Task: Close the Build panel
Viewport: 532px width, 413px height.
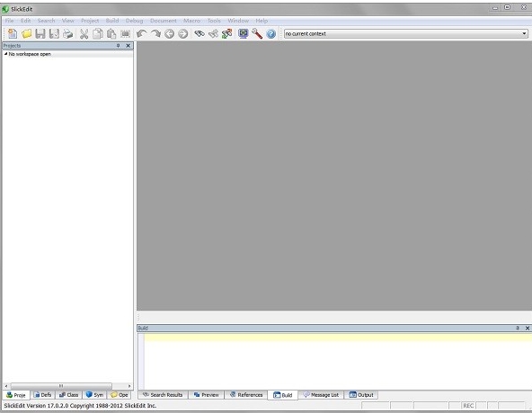Action: coord(528,328)
